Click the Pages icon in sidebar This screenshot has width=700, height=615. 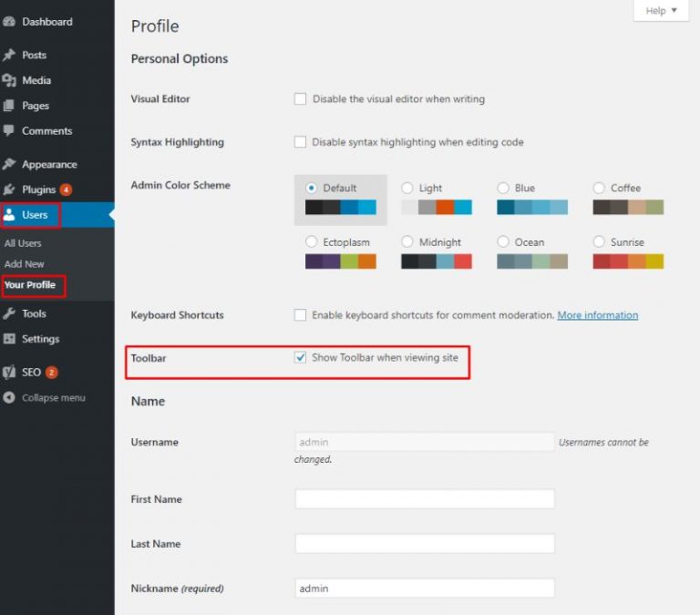9,106
